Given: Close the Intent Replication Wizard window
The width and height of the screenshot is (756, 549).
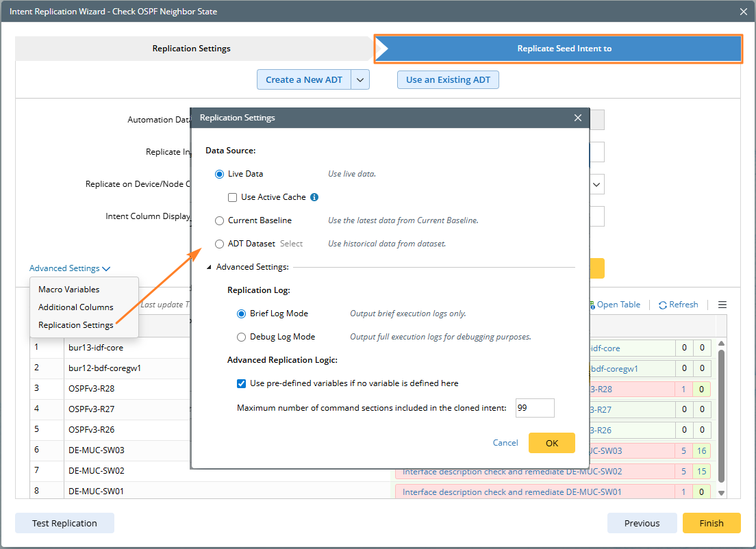Looking at the screenshot, I should pyautogui.click(x=744, y=12).
